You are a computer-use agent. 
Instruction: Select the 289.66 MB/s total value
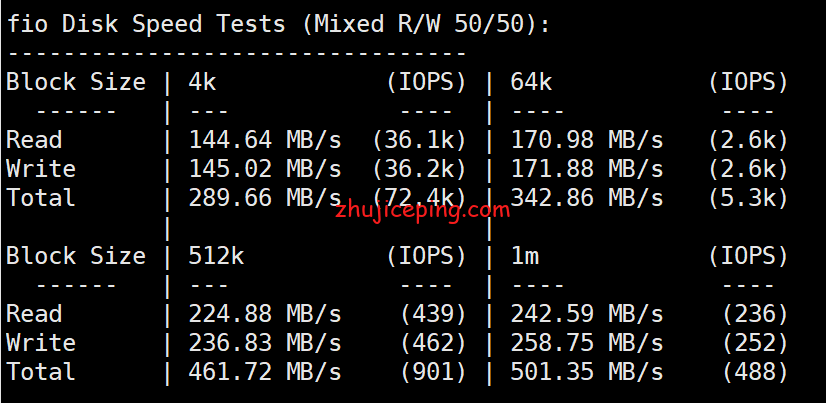pos(265,198)
